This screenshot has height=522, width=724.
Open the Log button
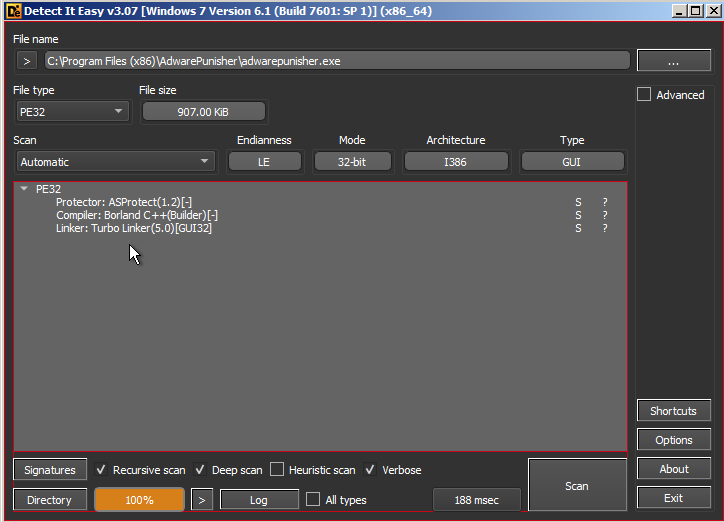[259, 500]
